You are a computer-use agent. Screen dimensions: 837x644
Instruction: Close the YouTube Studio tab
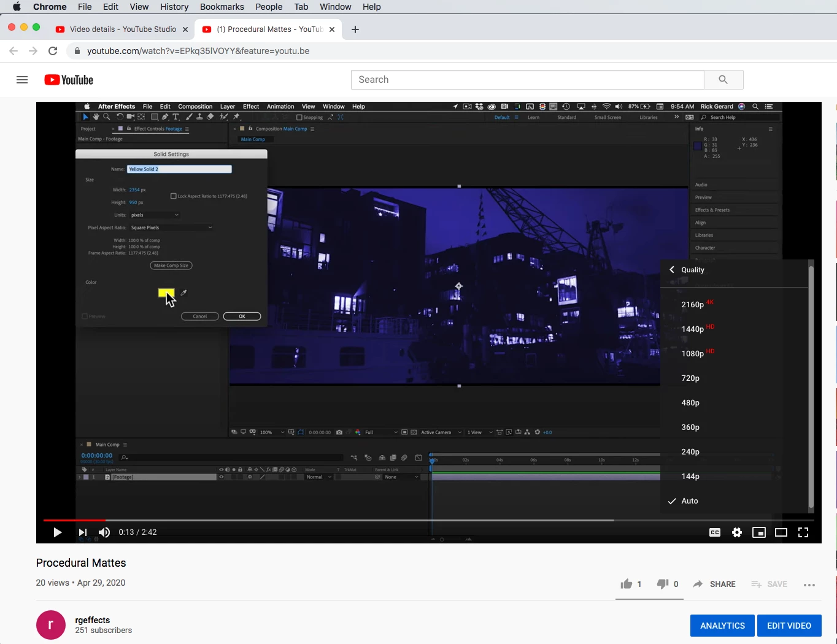point(185,29)
